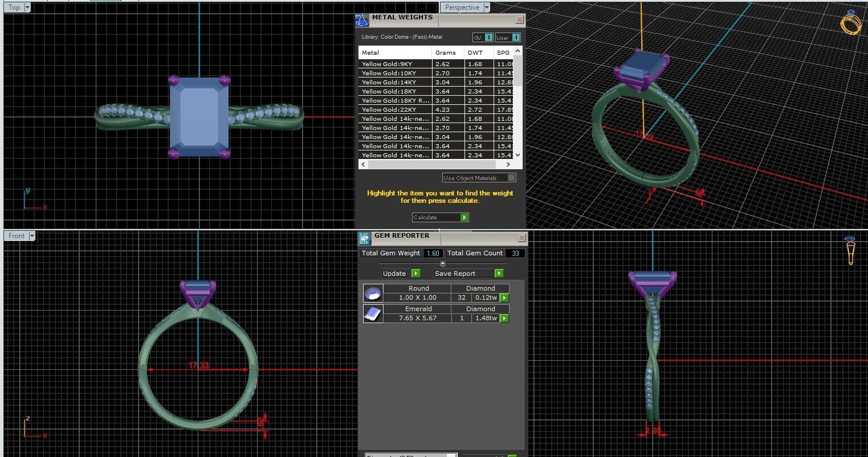Click the 17.33 dimension in the Front viewport
The height and width of the screenshot is (457, 868).
point(198,365)
